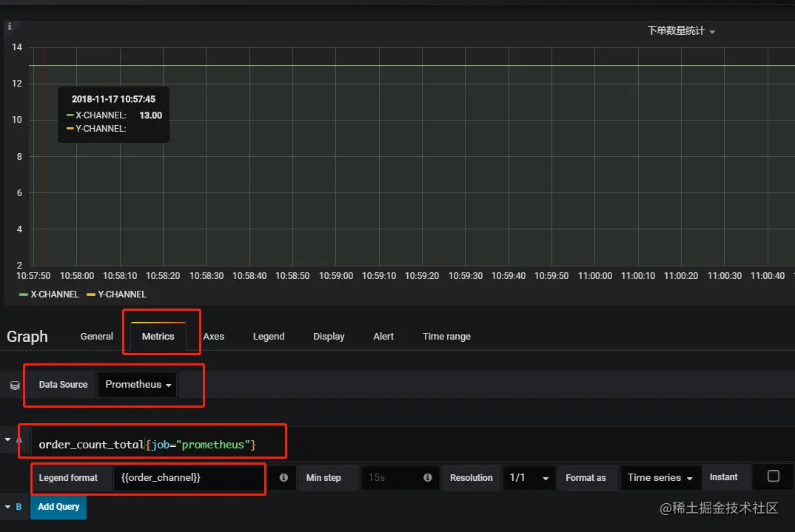The image size is (795, 532).
Task: Open the Format as Time series dropdown
Action: (660, 478)
